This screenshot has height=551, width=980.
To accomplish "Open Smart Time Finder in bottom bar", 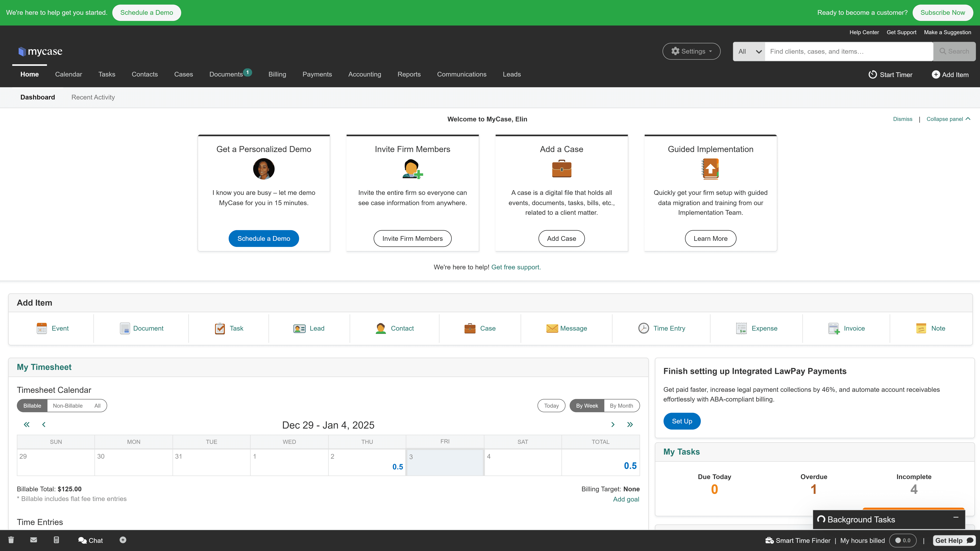I will pos(798,540).
